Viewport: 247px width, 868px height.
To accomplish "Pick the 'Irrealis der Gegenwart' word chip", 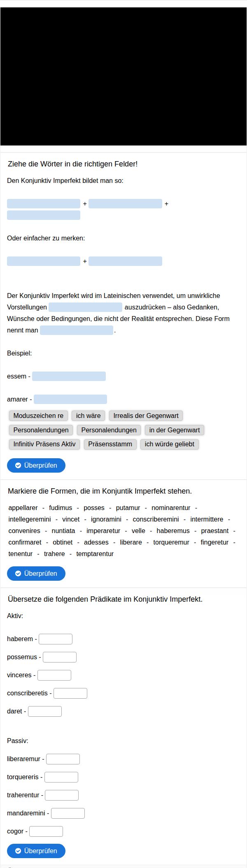I will 146,416.
